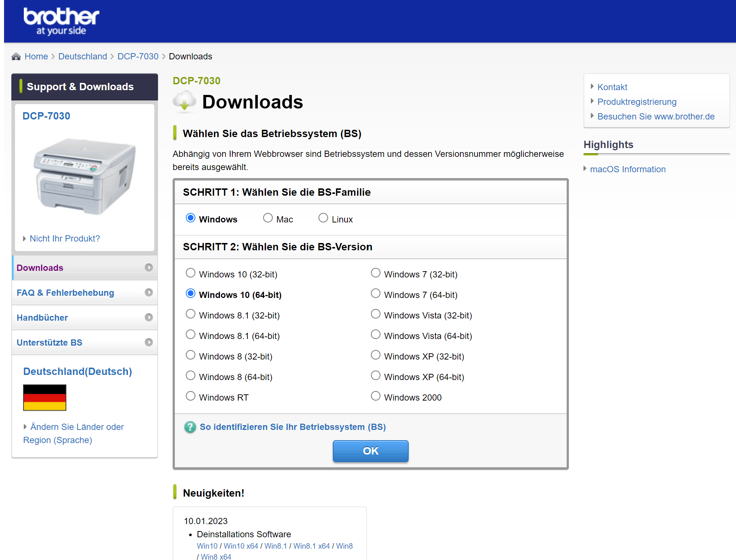
Task: Expand the Nicht Ihr Produkt? link
Action: click(65, 239)
